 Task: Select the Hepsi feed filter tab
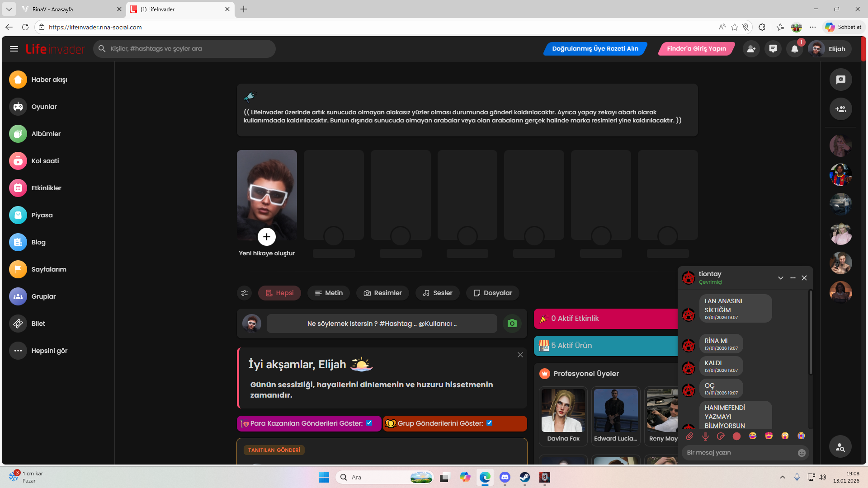(x=279, y=293)
